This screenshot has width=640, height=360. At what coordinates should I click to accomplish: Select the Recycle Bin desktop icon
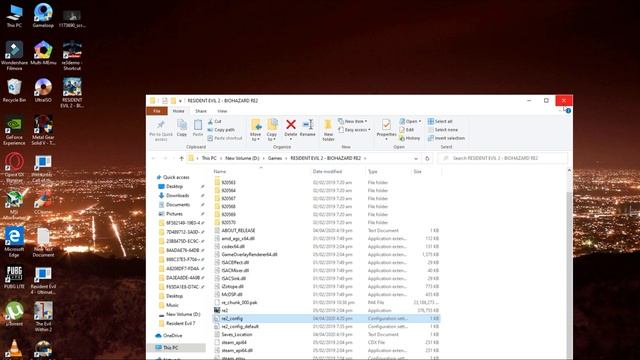[14, 90]
